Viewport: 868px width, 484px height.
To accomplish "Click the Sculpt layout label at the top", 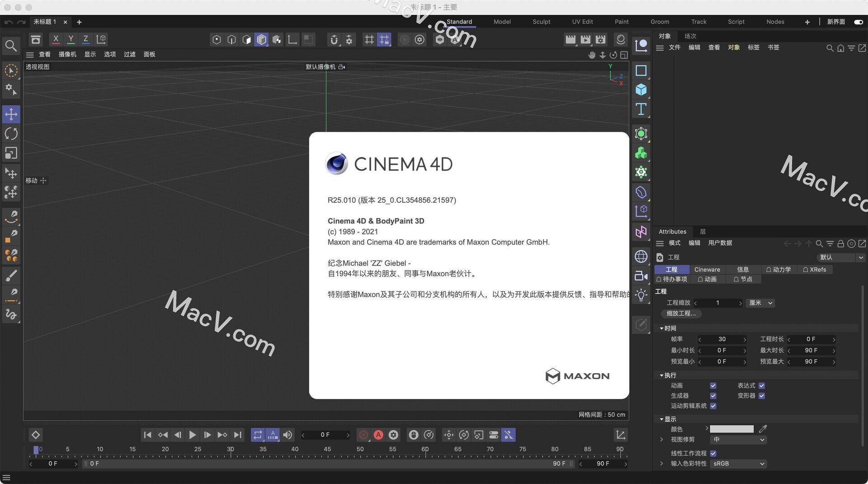I will coord(541,21).
